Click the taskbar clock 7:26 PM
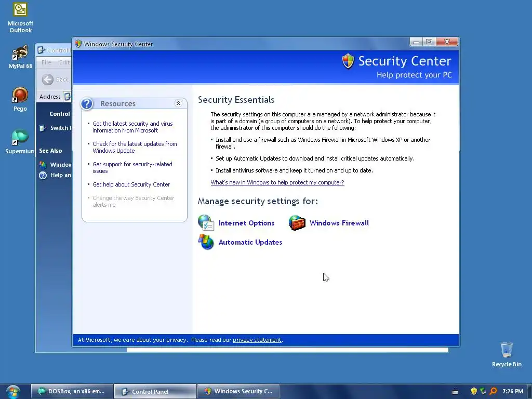The image size is (532, 399). pyautogui.click(x=513, y=391)
